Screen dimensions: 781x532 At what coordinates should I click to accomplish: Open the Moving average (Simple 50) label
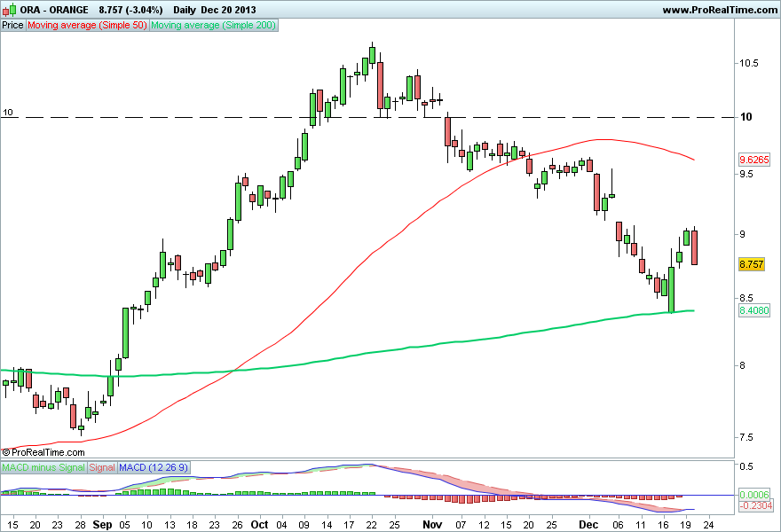point(87,25)
